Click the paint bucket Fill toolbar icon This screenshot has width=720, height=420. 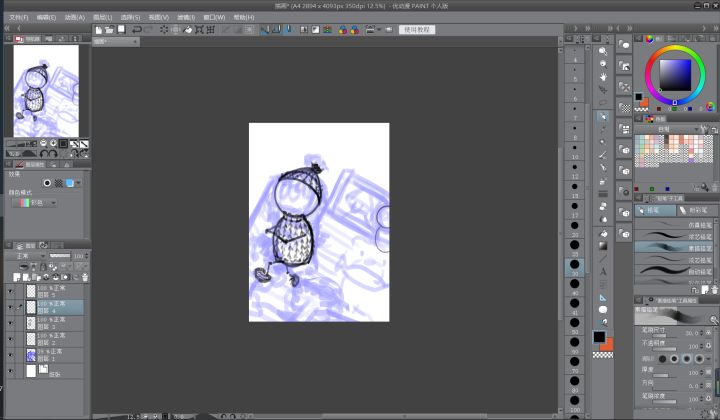(188, 30)
